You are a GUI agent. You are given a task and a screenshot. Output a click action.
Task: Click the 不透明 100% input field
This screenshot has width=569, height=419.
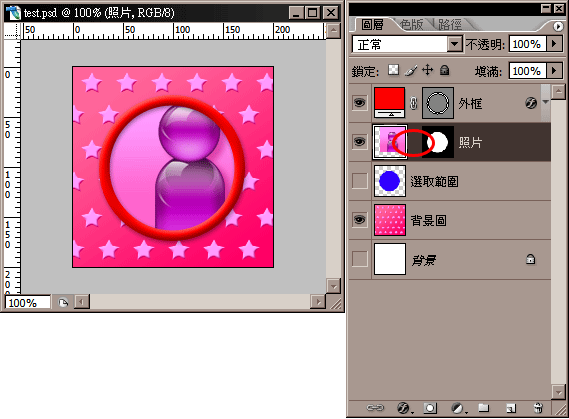pyautogui.click(x=527, y=44)
